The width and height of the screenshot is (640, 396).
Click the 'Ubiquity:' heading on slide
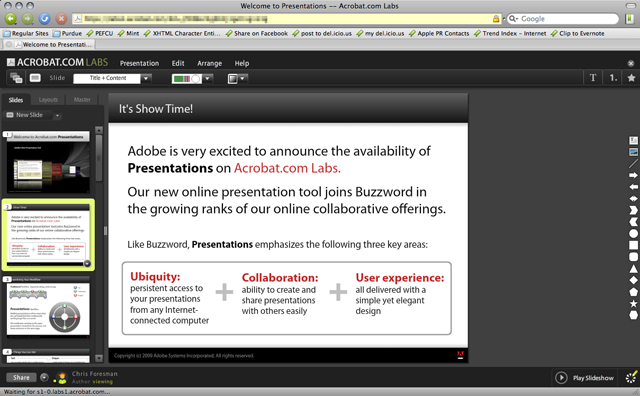(x=155, y=276)
